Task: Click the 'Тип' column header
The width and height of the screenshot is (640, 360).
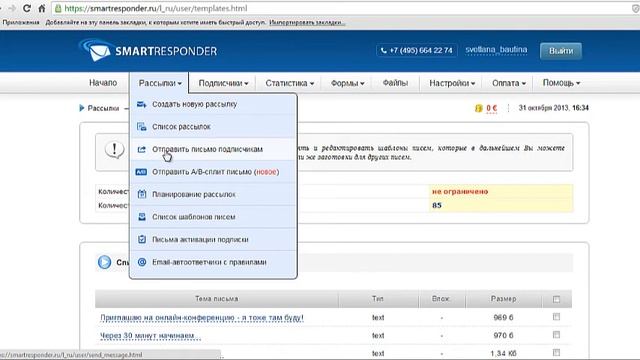Action: click(378, 299)
